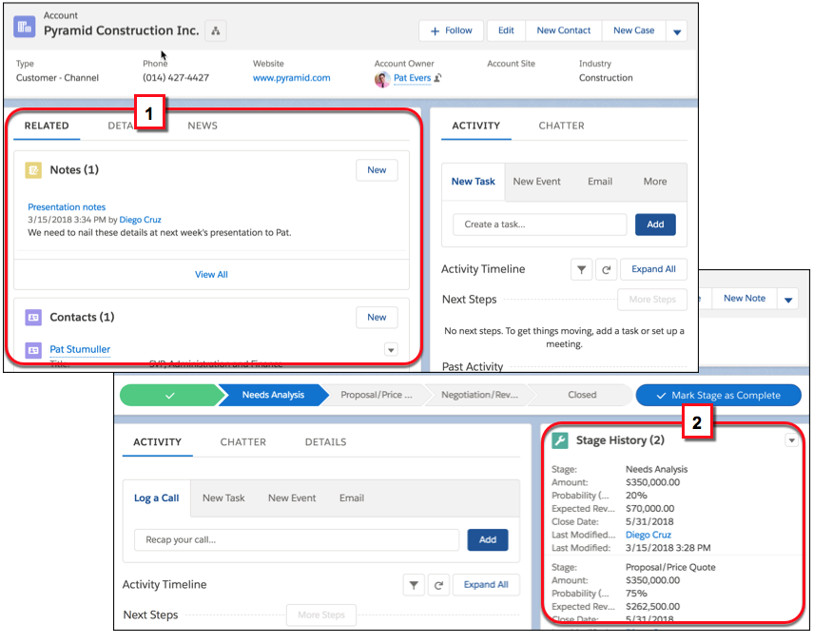Select New Task tab in opportunity composer
Screen dimensions: 813x644
[223, 498]
